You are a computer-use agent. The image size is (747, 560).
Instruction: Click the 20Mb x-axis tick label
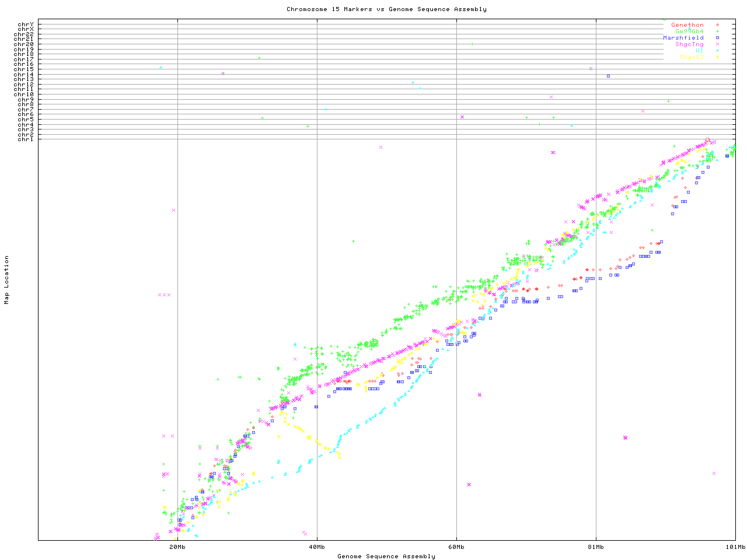pyautogui.click(x=177, y=547)
